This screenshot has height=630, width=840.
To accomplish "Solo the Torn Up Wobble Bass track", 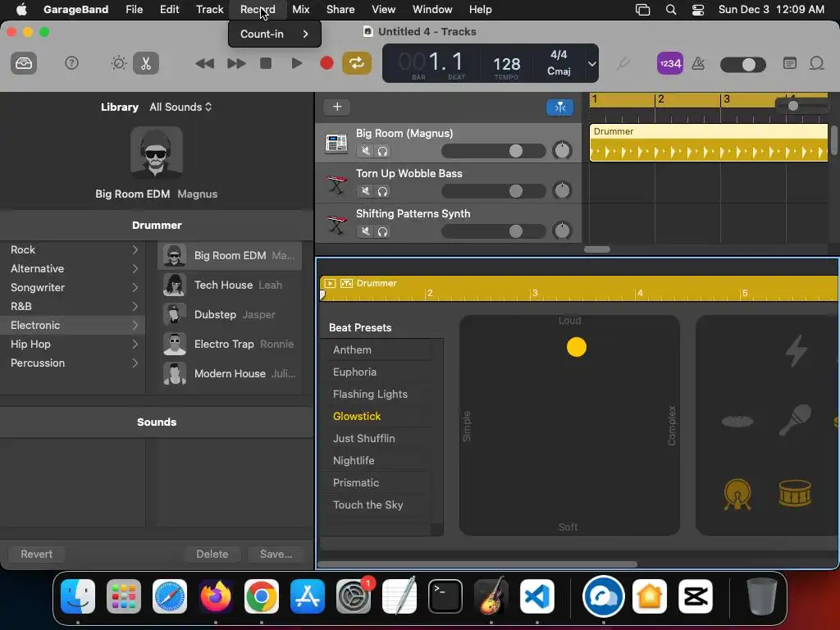I will point(382,191).
